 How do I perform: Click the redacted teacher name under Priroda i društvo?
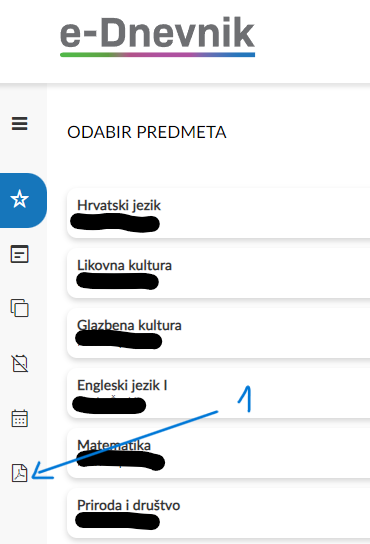pyautogui.click(x=117, y=521)
